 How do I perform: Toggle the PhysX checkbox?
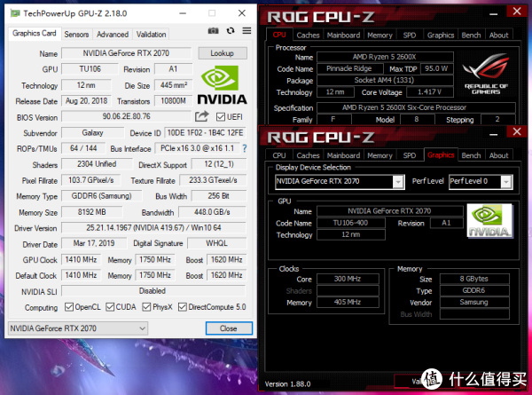tap(146, 307)
